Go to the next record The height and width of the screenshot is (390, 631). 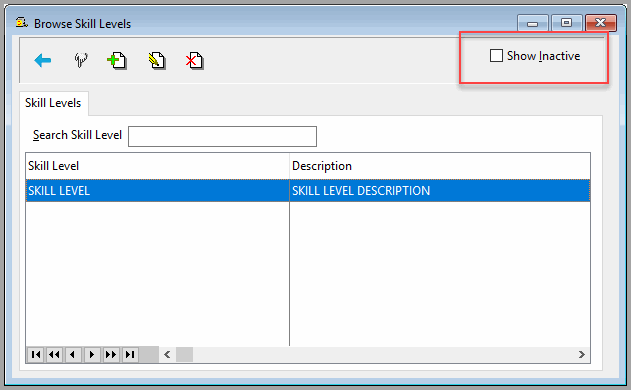[92, 355]
